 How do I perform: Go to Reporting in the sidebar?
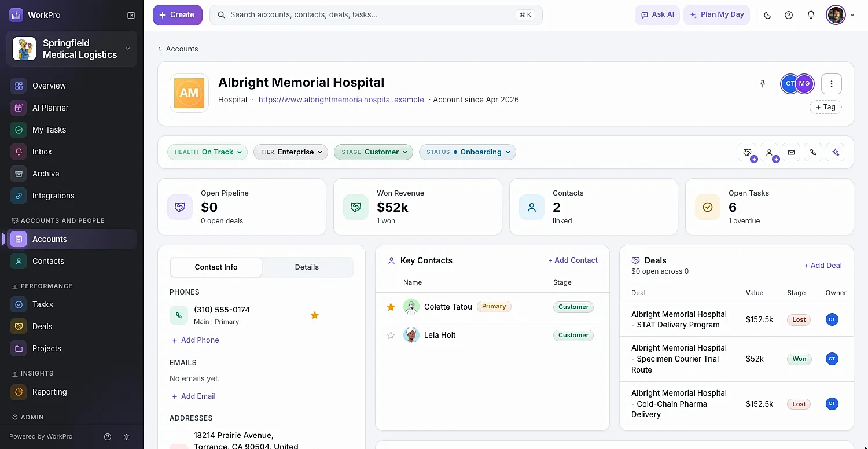point(72,392)
